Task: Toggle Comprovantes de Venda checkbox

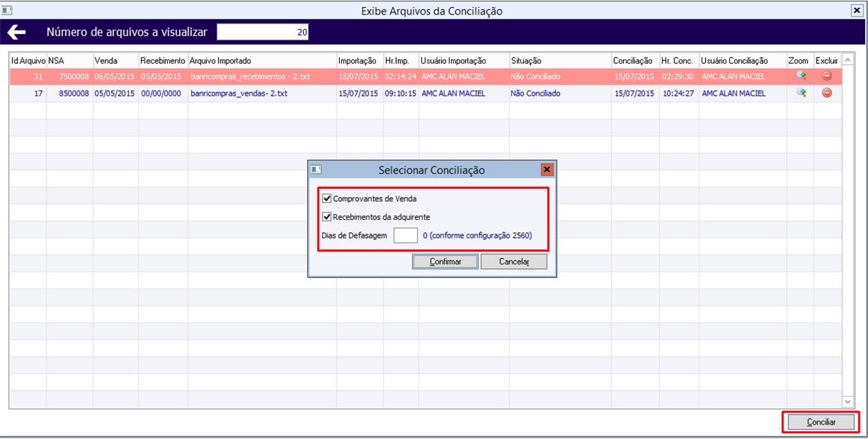Action: pyautogui.click(x=327, y=198)
